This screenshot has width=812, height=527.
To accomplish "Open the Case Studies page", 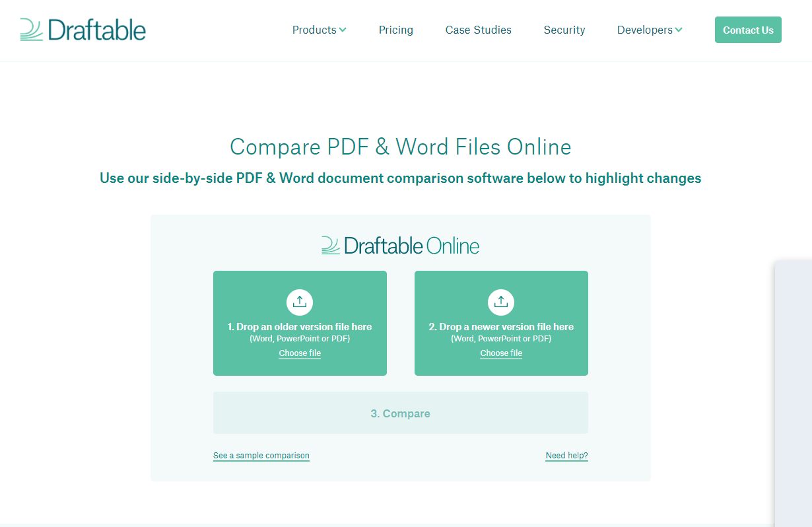I will [479, 30].
